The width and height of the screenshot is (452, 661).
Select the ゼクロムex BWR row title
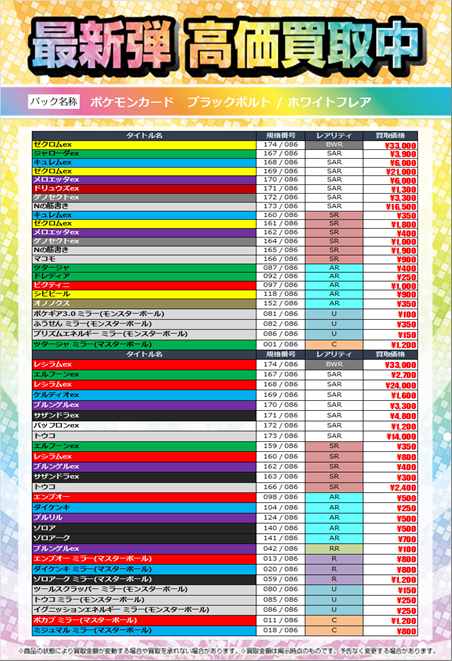pos(144,145)
